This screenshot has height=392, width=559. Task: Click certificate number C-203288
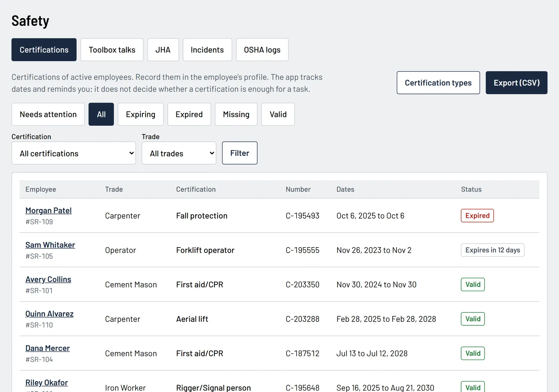303,319
